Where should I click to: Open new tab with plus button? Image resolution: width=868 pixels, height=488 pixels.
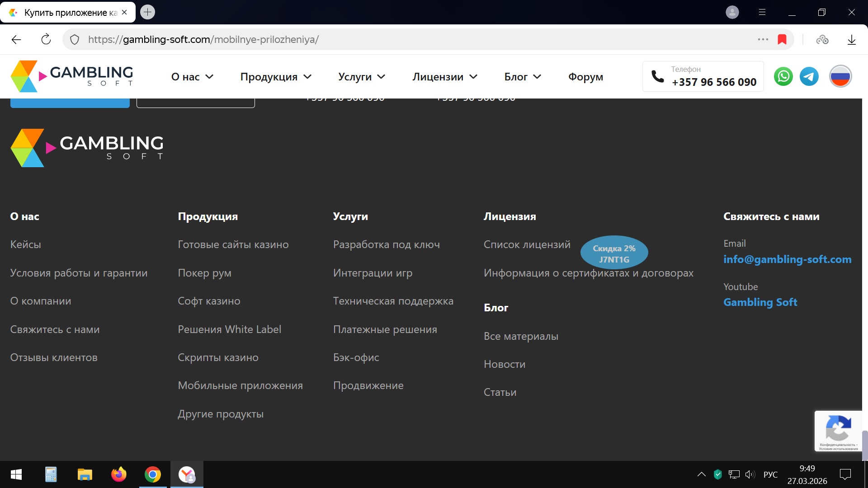(147, 12)
